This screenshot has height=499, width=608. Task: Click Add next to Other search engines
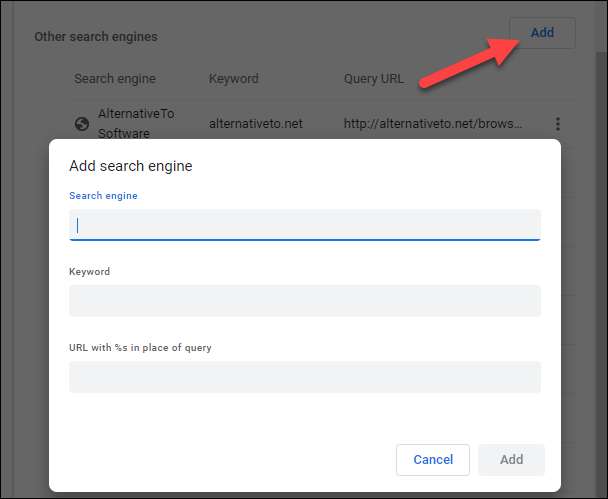tap(542, 33)
